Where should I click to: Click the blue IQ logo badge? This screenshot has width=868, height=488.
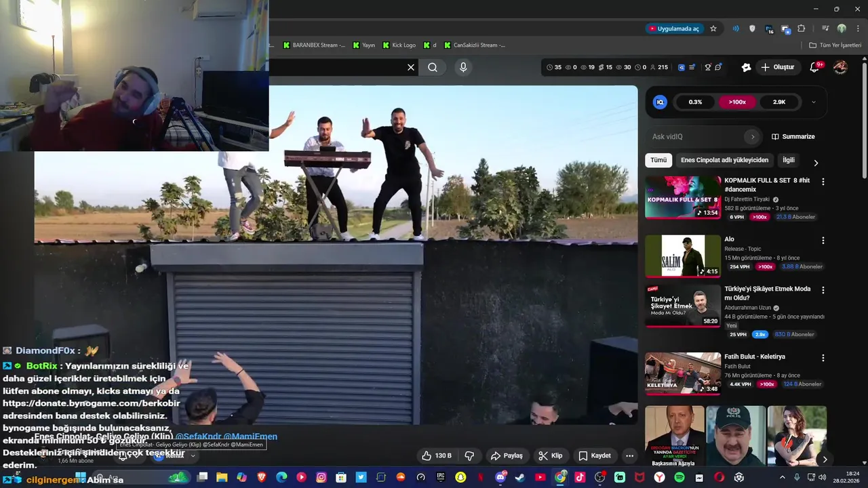click(660, 102)
